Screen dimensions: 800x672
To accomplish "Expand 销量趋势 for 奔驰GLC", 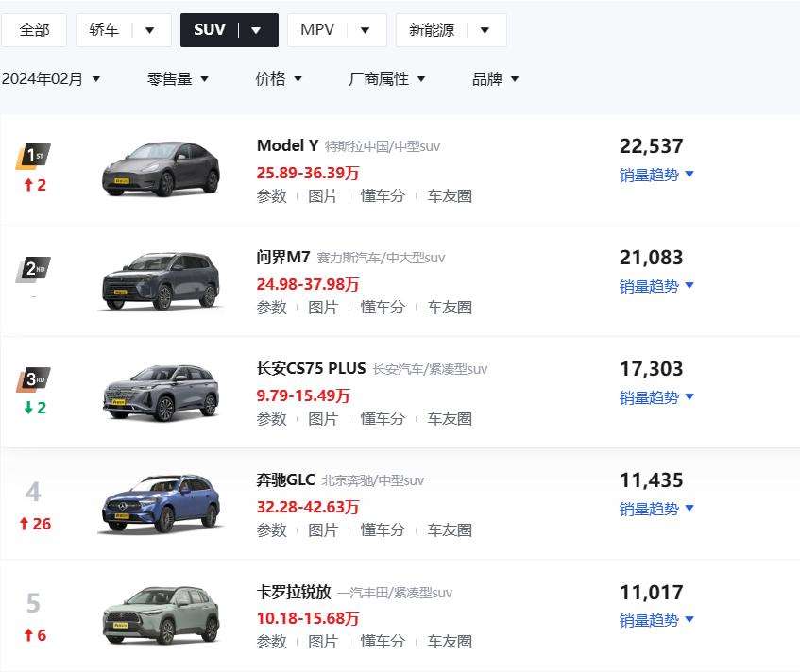I will pos(656,509).
